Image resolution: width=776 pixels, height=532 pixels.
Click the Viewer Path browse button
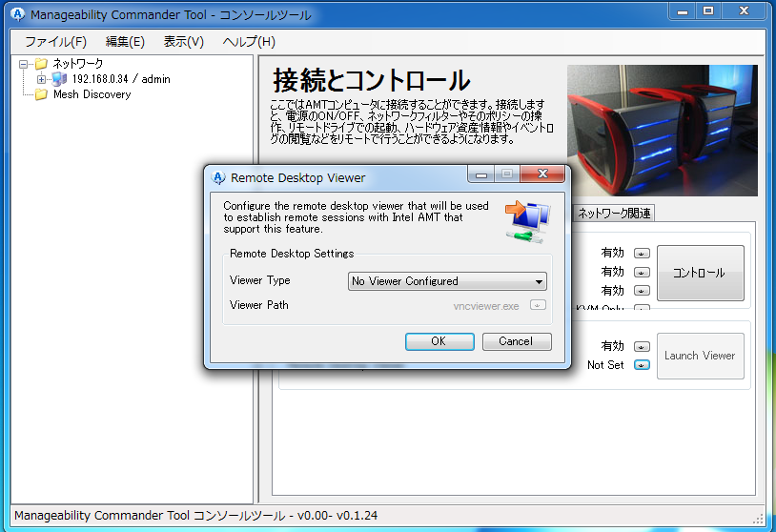tap(538, 305)
